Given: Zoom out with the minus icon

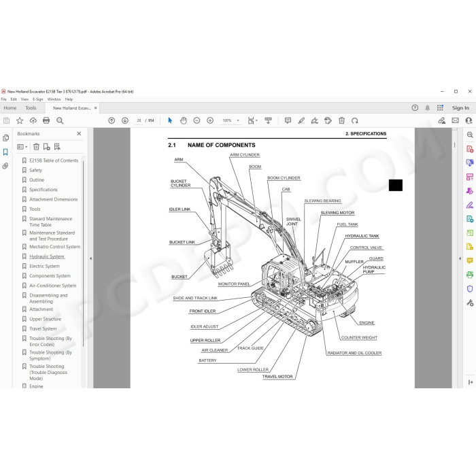Looking at the screenshot, I should (x=197, y=120).
